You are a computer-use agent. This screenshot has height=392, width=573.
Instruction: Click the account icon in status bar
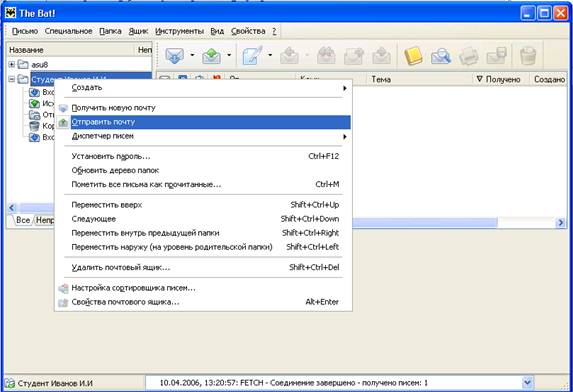(x=10, y=383)
